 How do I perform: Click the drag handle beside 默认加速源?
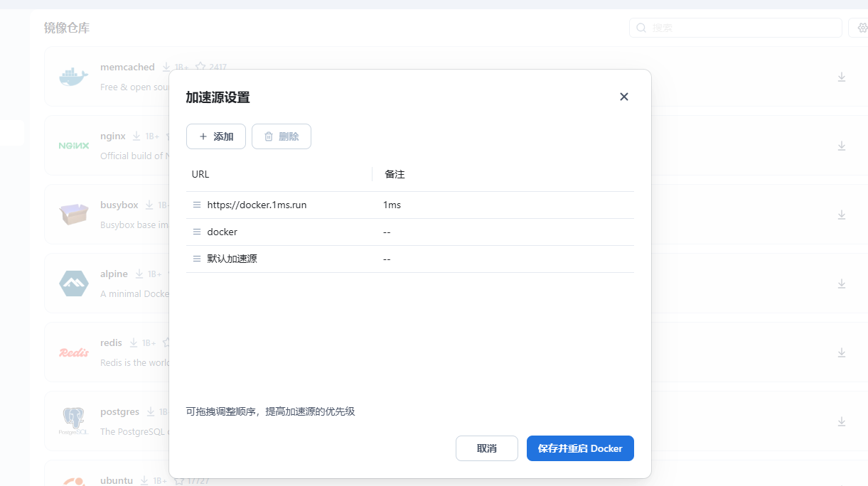(x=197, y=259)
